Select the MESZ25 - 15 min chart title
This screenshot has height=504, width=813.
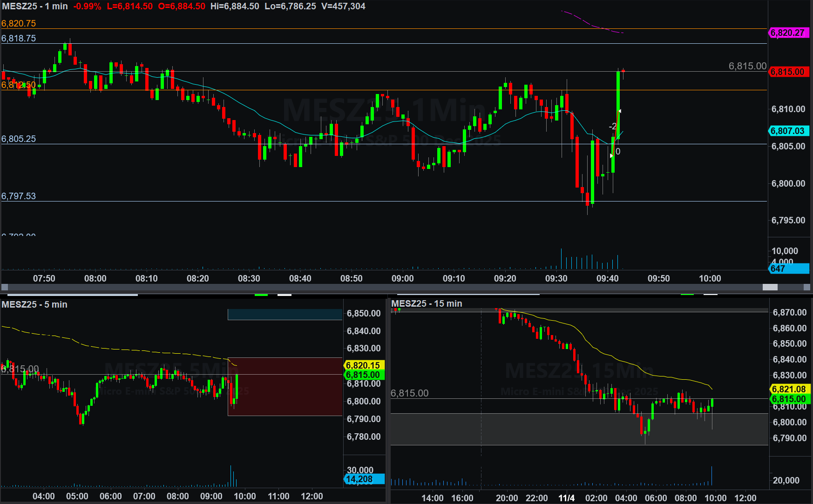[427, 303]
